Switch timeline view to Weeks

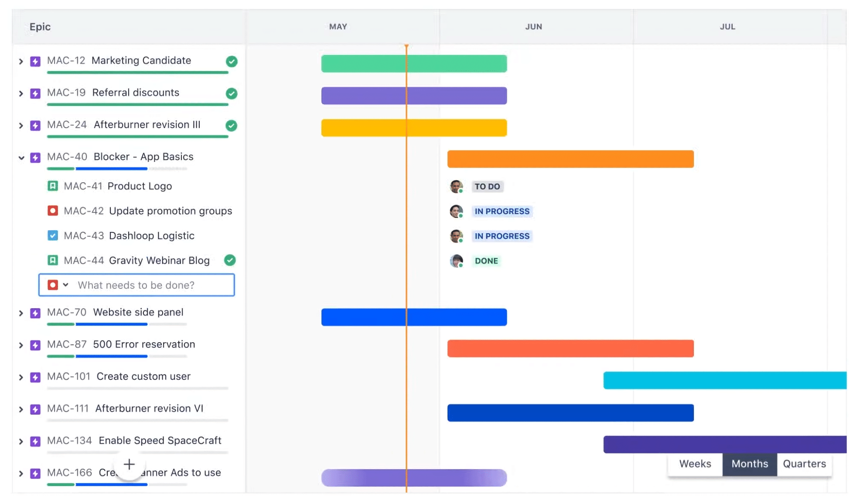(x=695, y=464)
